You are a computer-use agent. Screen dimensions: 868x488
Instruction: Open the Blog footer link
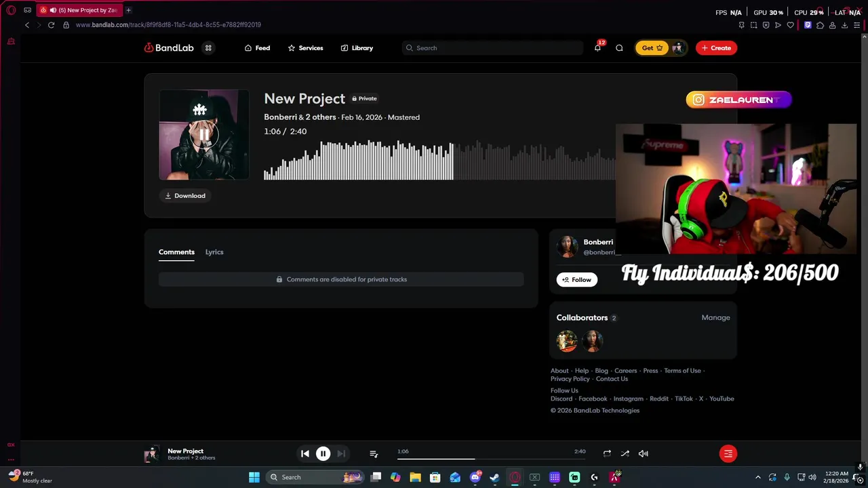pos(601,371)
